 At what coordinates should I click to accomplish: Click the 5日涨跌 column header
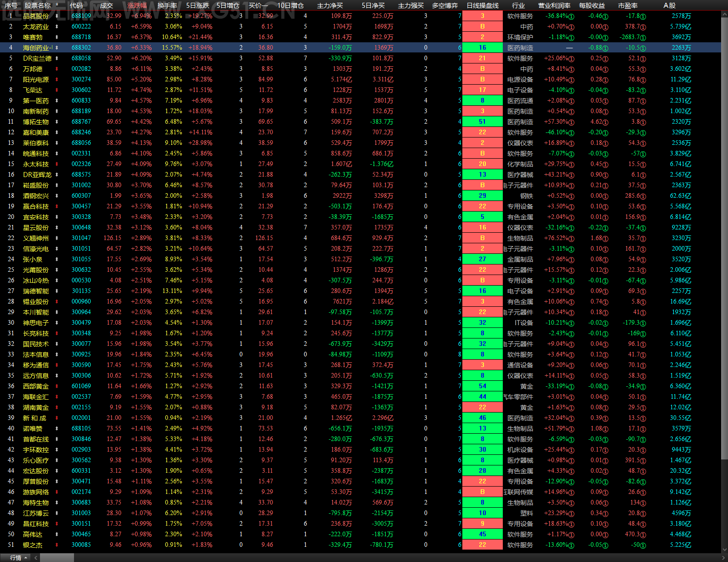point(198,6)
